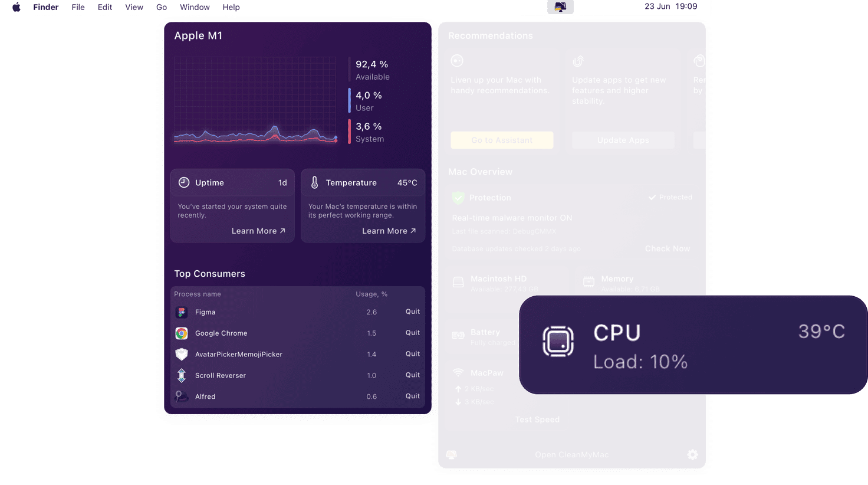Click Check Now in Protection section

(668, 248)
